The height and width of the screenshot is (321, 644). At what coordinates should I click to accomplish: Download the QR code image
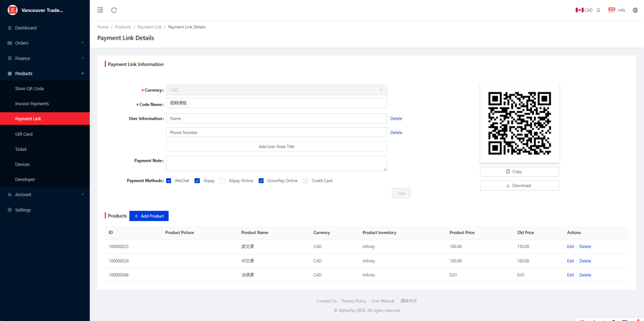click(x=519, y=186)
